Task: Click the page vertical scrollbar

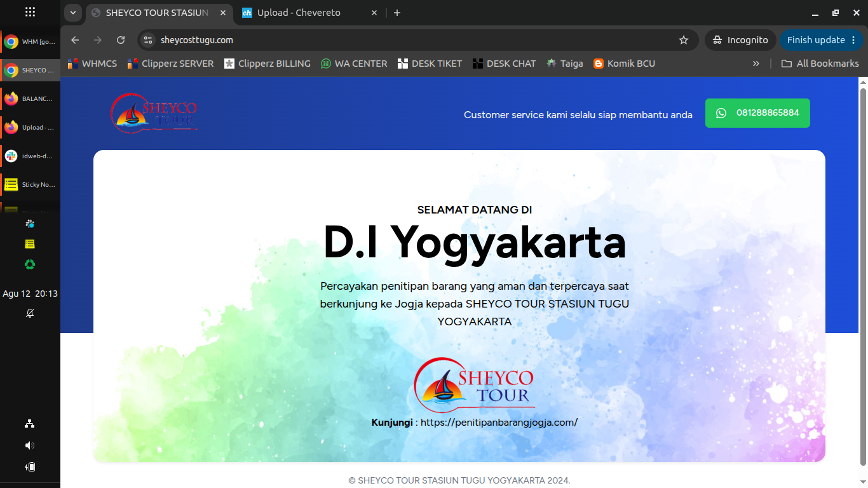Action: coord(863,276)
